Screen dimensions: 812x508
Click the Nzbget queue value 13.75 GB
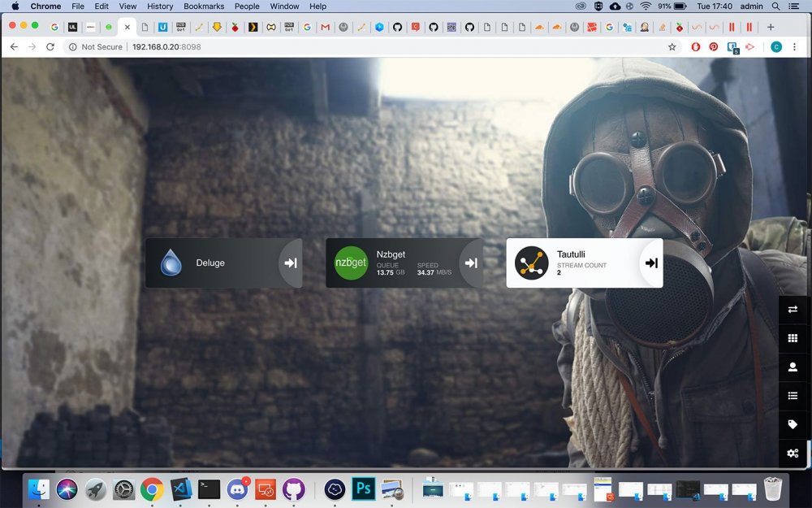[x=391, y=272]
